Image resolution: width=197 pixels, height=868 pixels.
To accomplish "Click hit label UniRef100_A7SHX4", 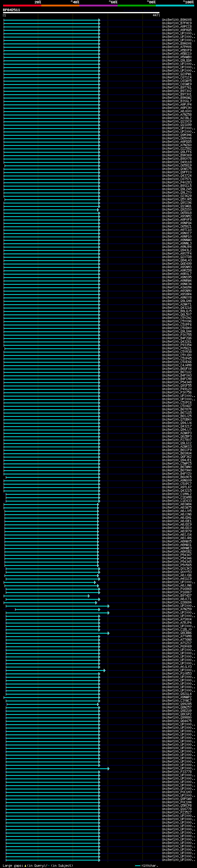I will click(177, 619).
